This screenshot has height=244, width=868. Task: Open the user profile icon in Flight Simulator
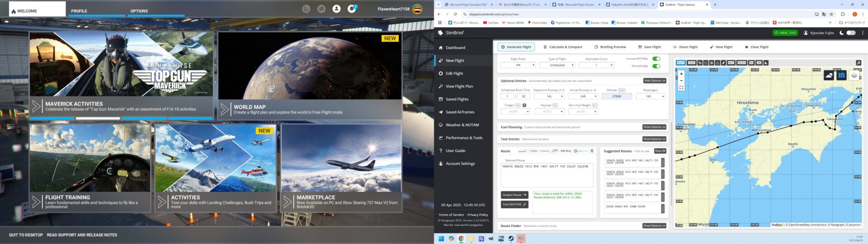coord(336,9)
